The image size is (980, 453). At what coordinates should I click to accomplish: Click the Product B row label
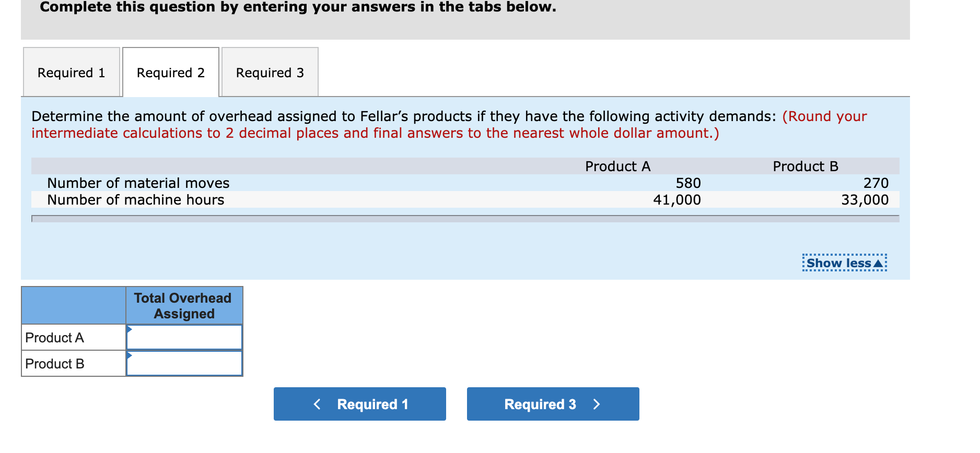click(55, 363)
